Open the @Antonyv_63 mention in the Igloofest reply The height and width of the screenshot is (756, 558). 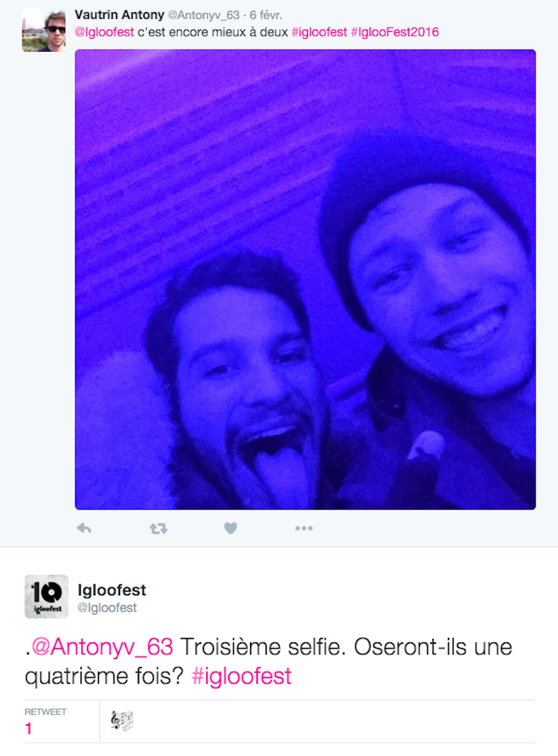(x=102, y=647)
